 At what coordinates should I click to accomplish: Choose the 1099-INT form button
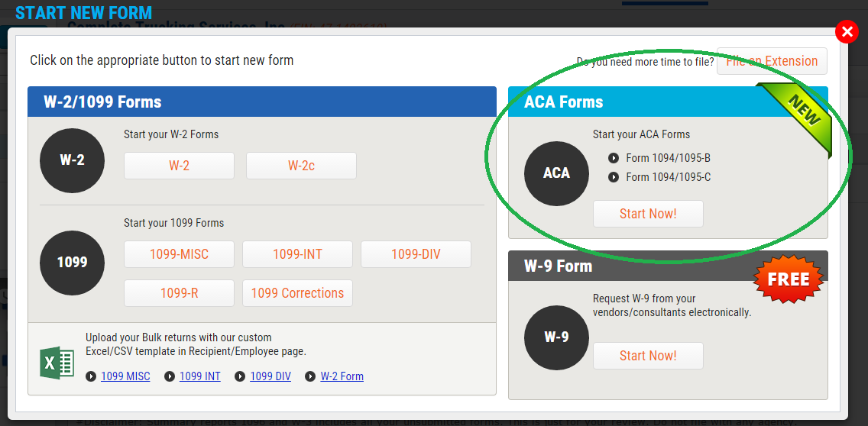coord(297,254)
